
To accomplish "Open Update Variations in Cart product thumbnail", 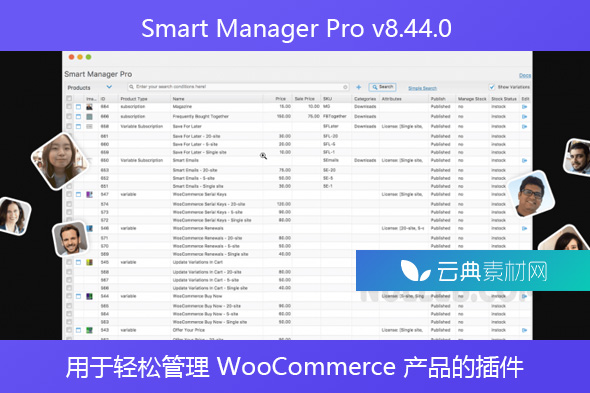I will (89, 262).
